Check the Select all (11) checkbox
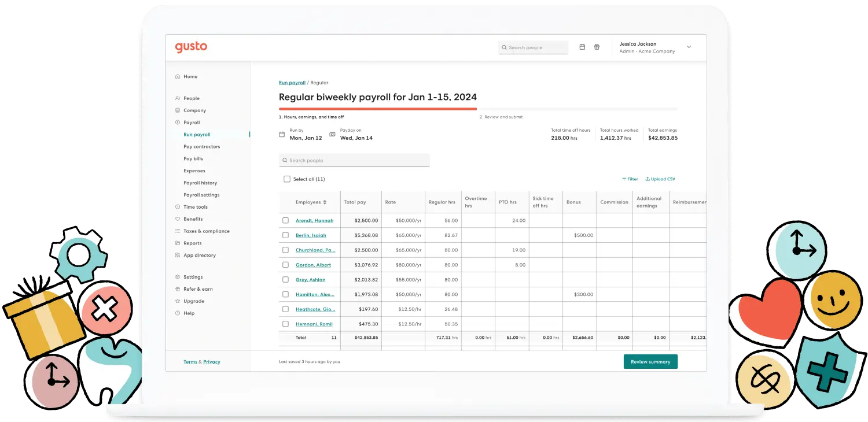 (x=287, y=179)
